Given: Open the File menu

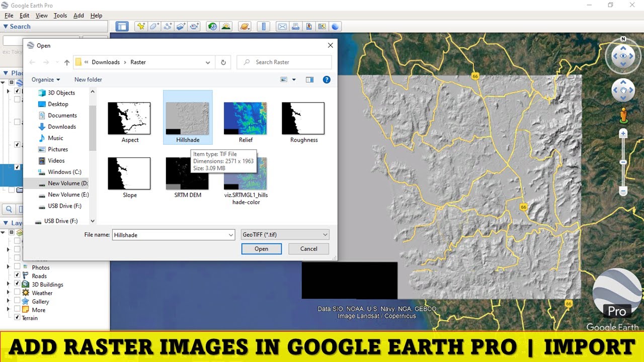Looking at the screenshot, I should click(x=9, y=16).
